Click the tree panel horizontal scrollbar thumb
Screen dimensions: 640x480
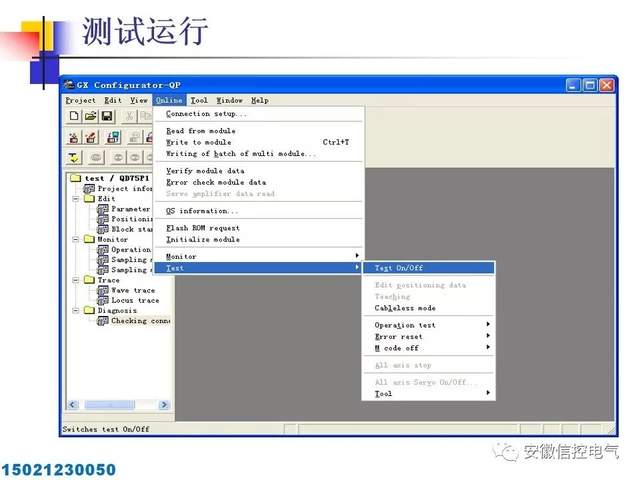tap(109, 404)
